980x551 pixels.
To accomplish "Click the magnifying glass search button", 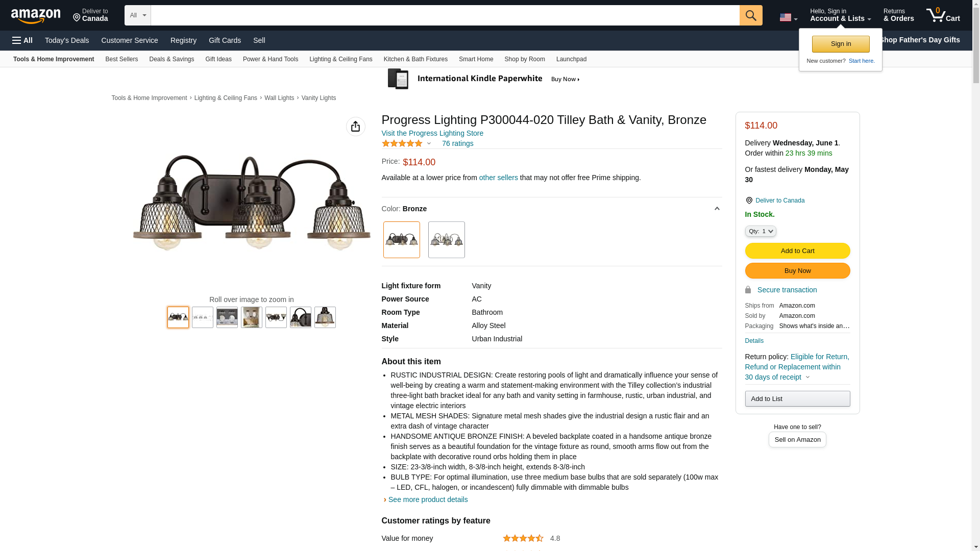I will click(750, 15).
